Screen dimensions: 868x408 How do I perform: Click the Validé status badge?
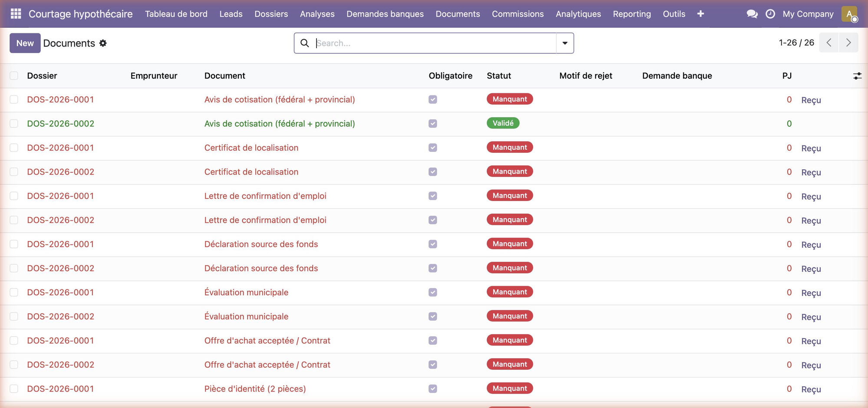[x=503, y=123]
